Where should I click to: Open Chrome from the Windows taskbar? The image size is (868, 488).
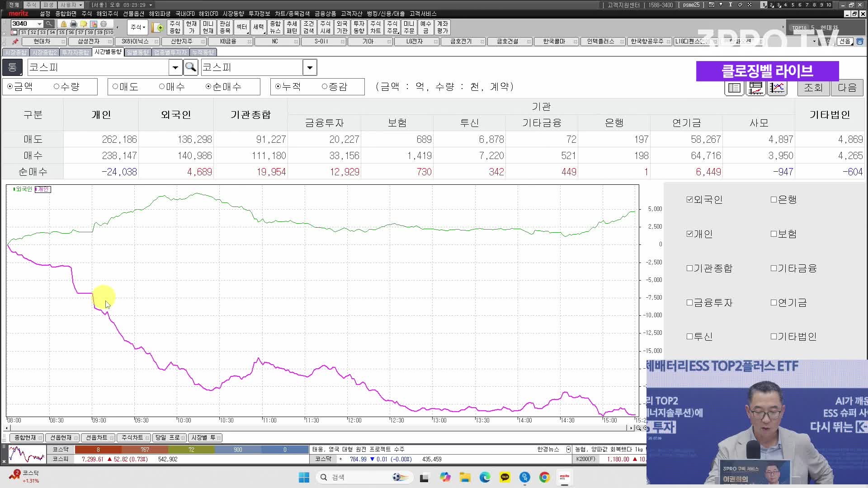tap(545, 477)
